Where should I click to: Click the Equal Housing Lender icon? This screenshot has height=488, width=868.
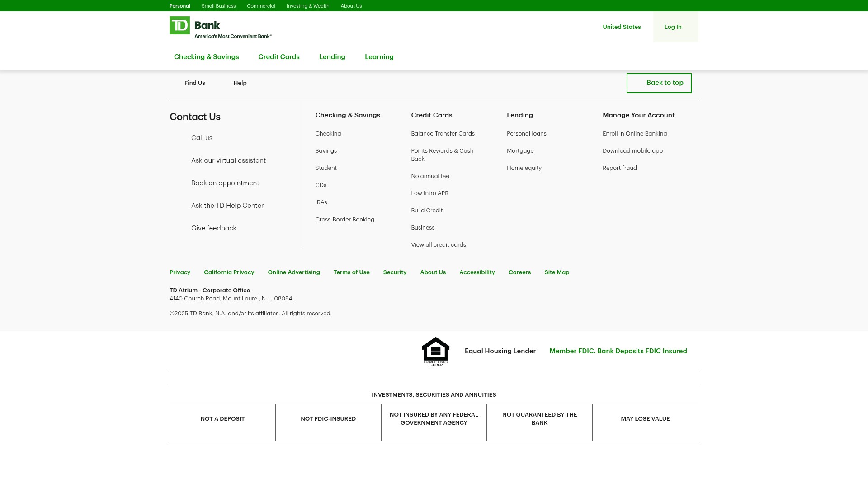[436, 352]
